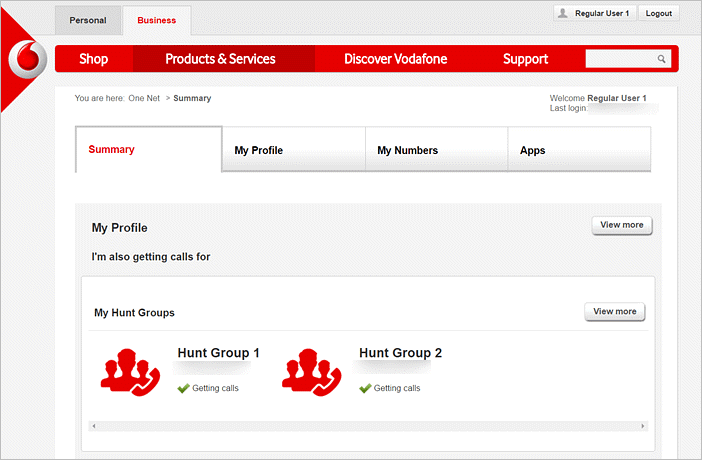The height and width of the screenshot is (460, 702).
Task: Click the horizontal scrollbar under hunt groups
Action: pos(366,426)
